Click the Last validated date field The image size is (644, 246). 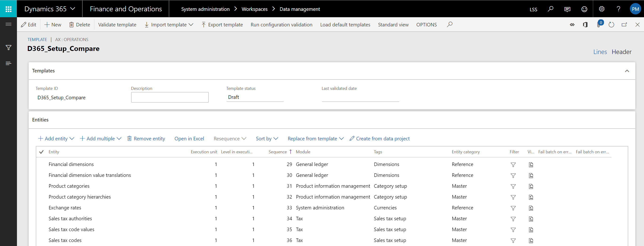click(360, 97)
